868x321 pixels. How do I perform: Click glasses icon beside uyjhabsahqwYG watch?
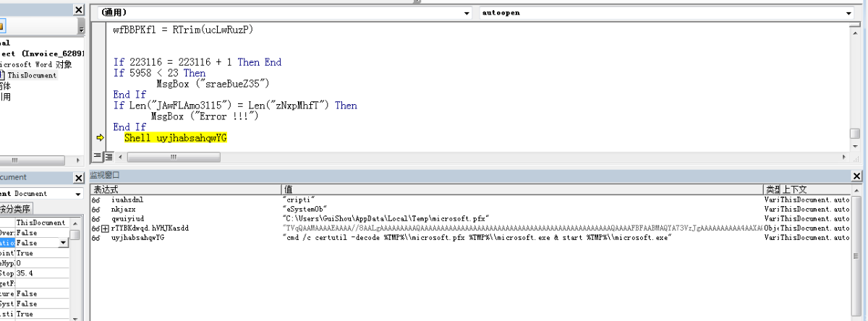[95, 238]
